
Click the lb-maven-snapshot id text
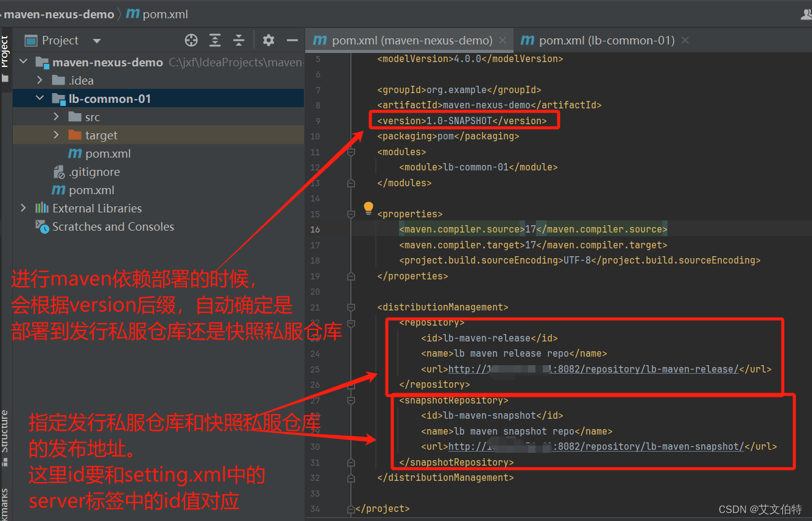[x=490, y=416]
